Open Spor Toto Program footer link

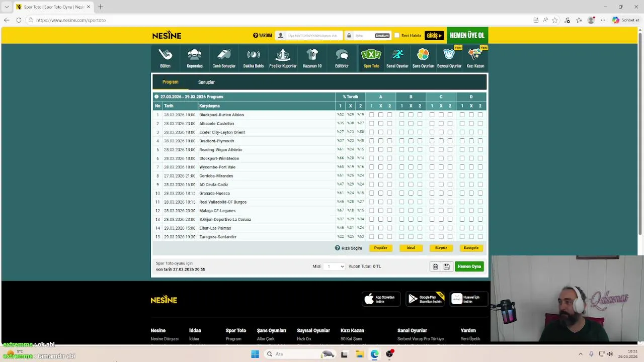pos(233,339)
